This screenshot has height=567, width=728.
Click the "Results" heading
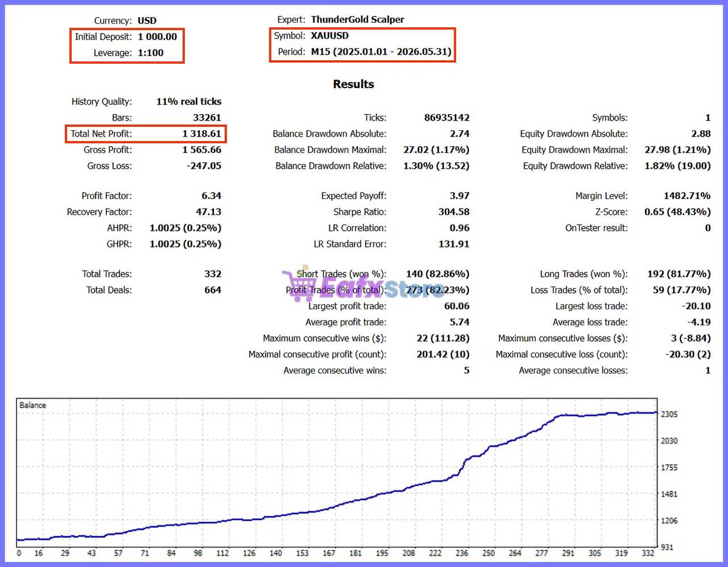354,84
